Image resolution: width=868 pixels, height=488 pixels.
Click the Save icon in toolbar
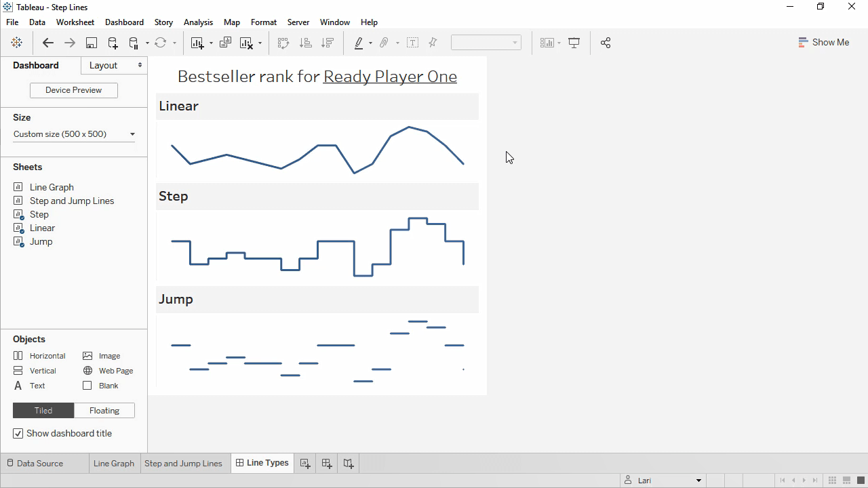coord(91,43)
